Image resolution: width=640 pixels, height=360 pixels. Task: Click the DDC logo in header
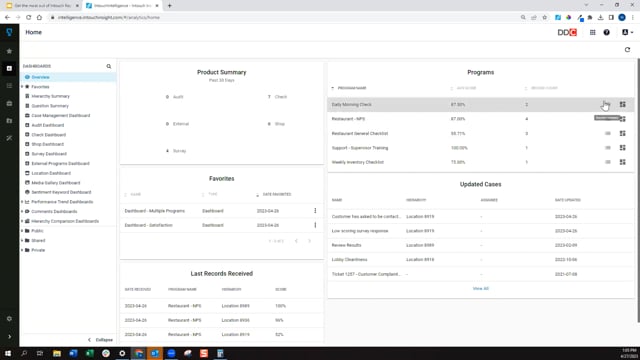pyautogui.click(x=567, y=32)
